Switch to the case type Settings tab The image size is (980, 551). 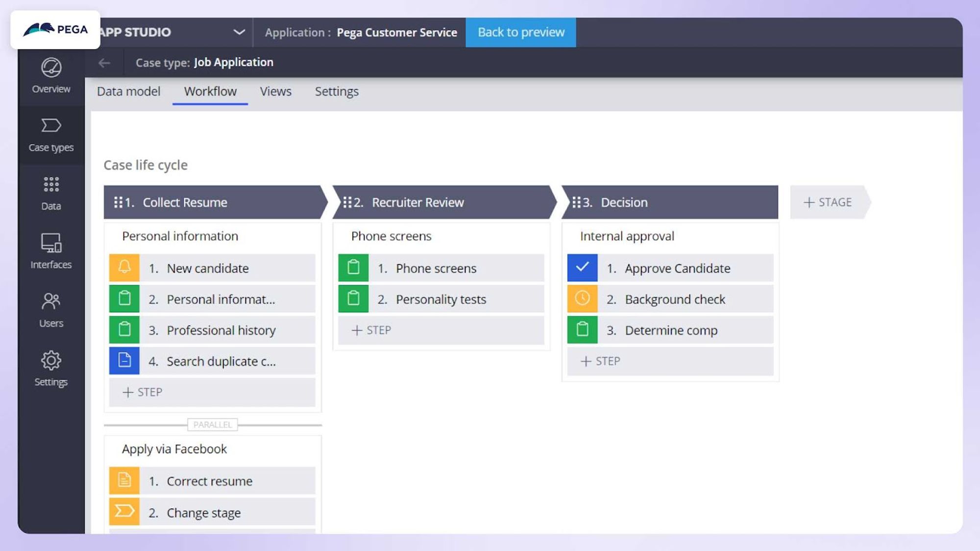click(x=337, y=92)
